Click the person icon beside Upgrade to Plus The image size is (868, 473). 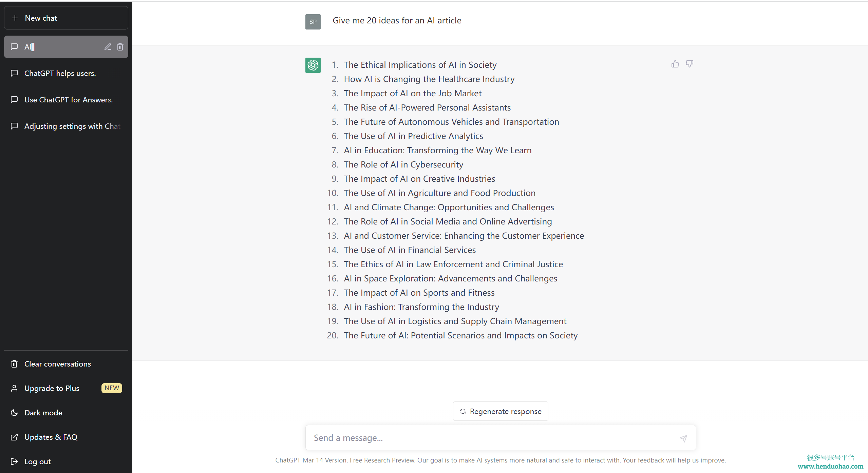point(14,388)
